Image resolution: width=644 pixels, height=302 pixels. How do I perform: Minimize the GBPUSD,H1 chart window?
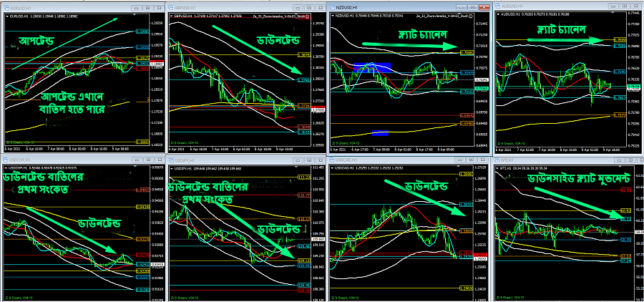[x=298, y=7]
